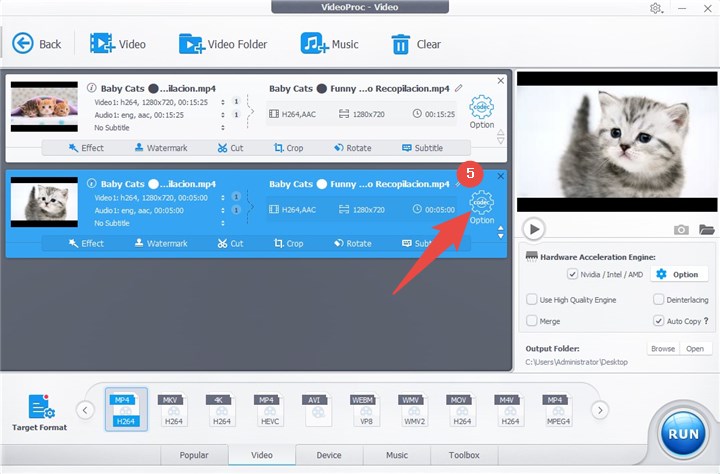Switch to the Music tab

[x=397, y=455]
